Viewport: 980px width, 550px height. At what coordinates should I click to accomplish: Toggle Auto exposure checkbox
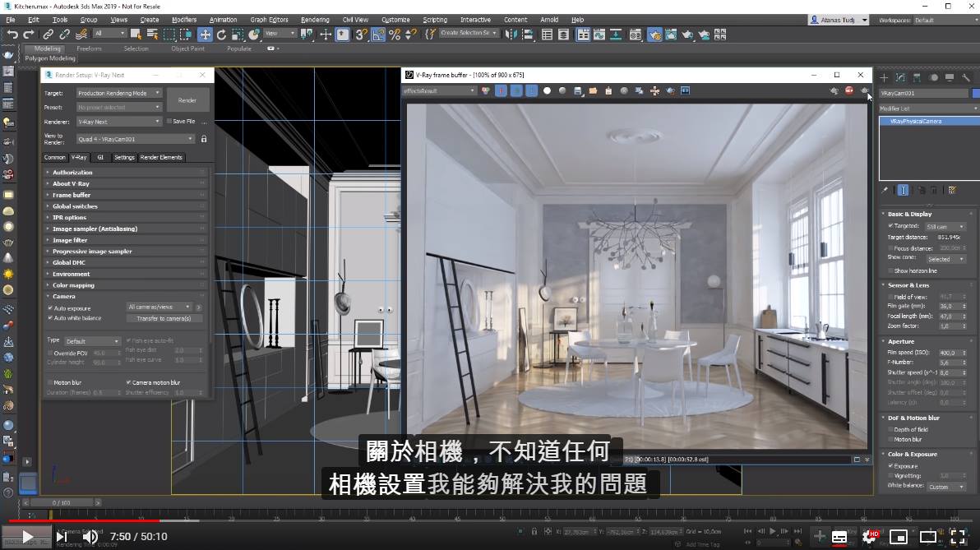pos(50,308)
